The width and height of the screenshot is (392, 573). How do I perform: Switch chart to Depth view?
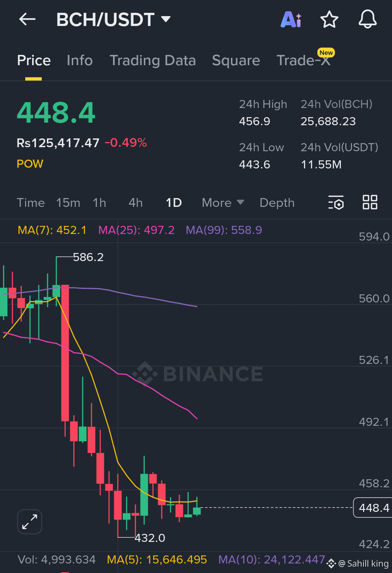277,202
